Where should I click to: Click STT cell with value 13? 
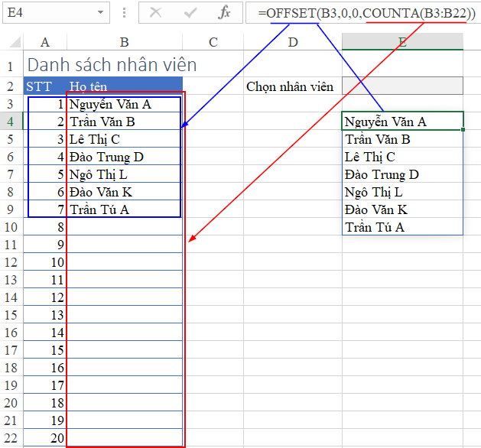[45, 315]
